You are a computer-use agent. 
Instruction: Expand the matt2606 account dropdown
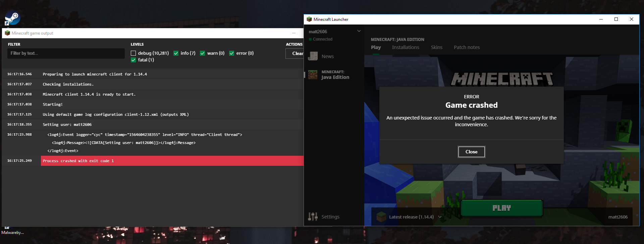coord(359,31)
